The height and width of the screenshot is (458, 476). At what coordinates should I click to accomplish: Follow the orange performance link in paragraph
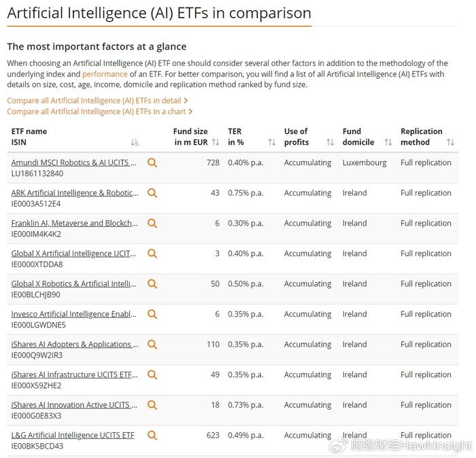pyautogui.click(x=105, y=74)
